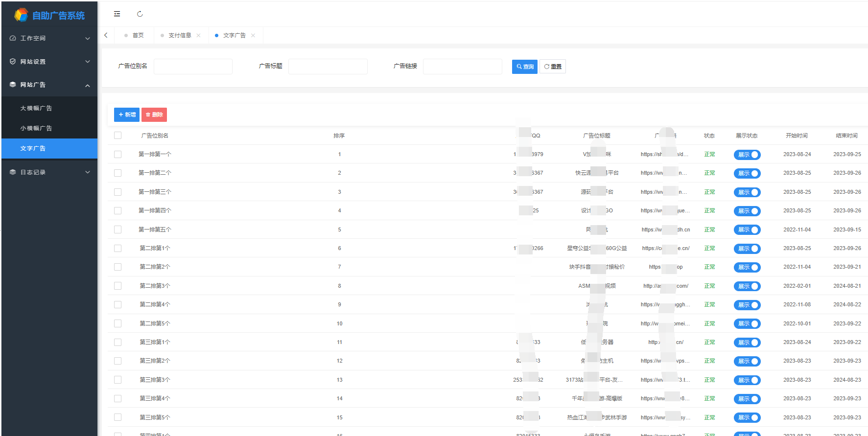Open 大横幅广告 menu item
The height and width of the screenshot is (436, 868).
(49, 108)
